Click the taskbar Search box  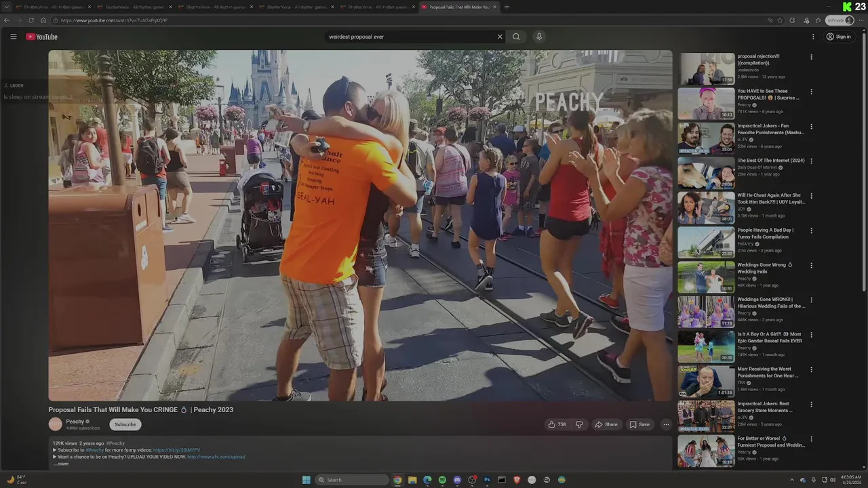pyautogui.click(x=353, y=480)
